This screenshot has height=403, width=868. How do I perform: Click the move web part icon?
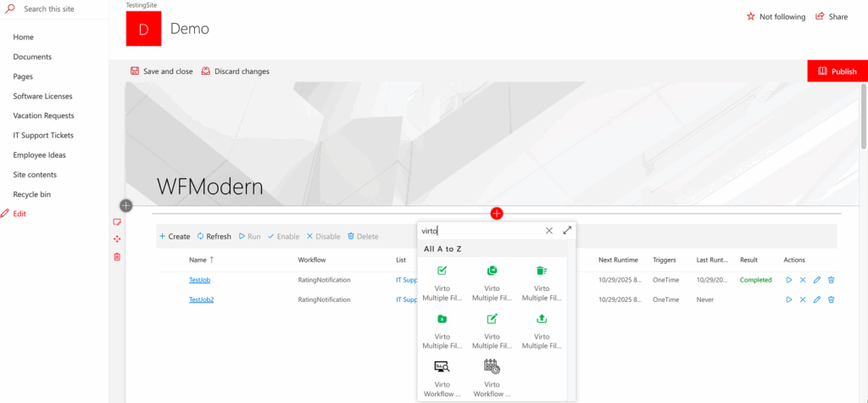coord(117,239)
